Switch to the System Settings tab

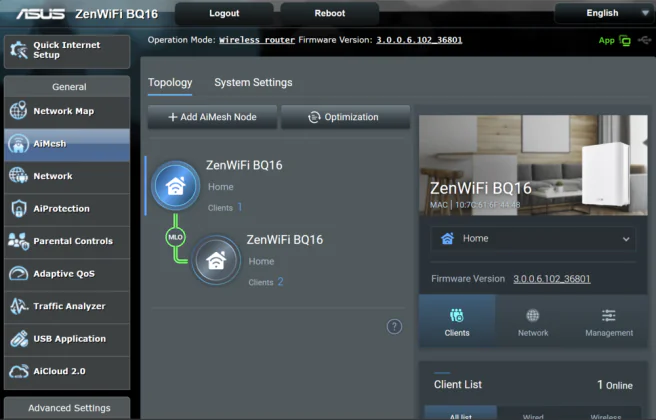point(254,83)
